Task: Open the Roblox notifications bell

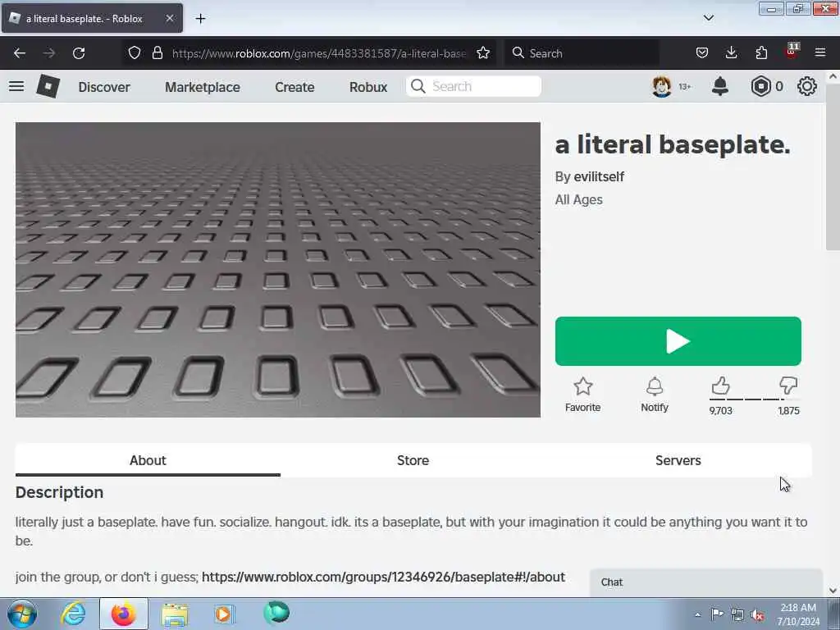Action: 720,86
